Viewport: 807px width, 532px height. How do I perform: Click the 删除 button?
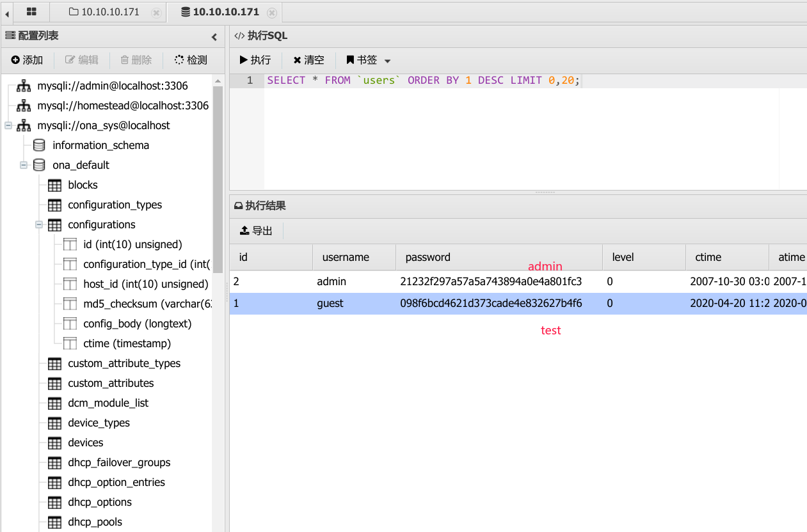pyautogui.click(x=136, y=60)
